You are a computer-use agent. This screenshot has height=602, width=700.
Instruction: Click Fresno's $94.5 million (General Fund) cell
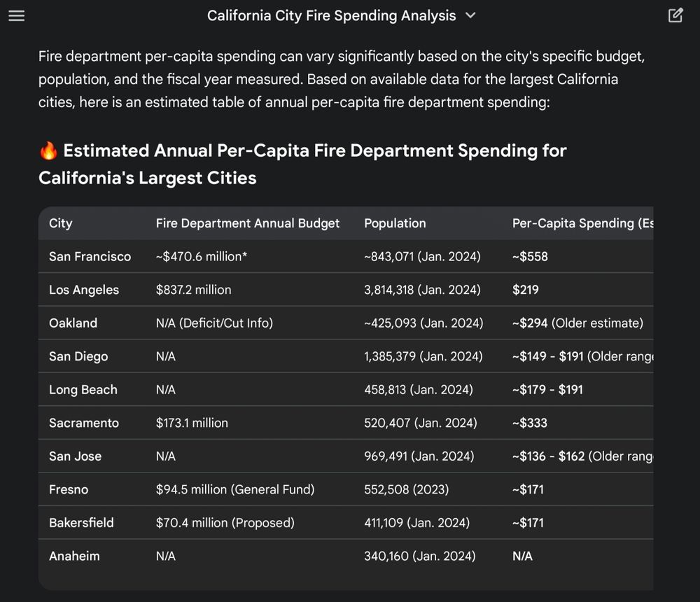click(x=234, y=489)
